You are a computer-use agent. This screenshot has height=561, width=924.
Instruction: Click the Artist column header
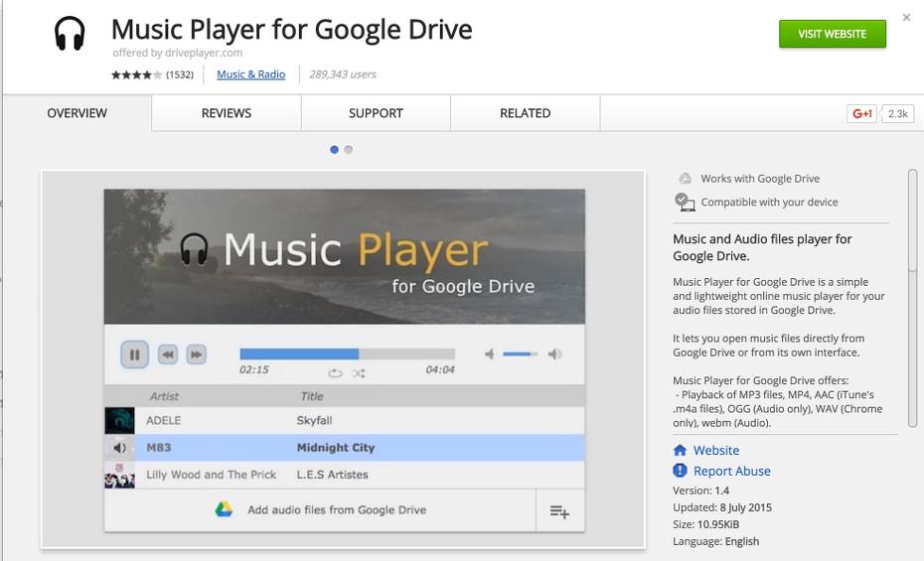164,396
